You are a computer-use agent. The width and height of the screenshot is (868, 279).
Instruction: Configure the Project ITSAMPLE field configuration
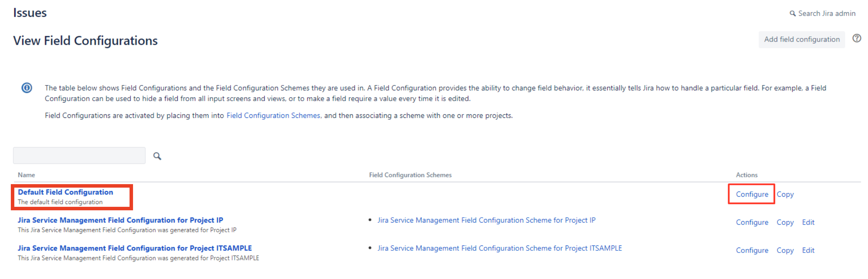[752, 250]
